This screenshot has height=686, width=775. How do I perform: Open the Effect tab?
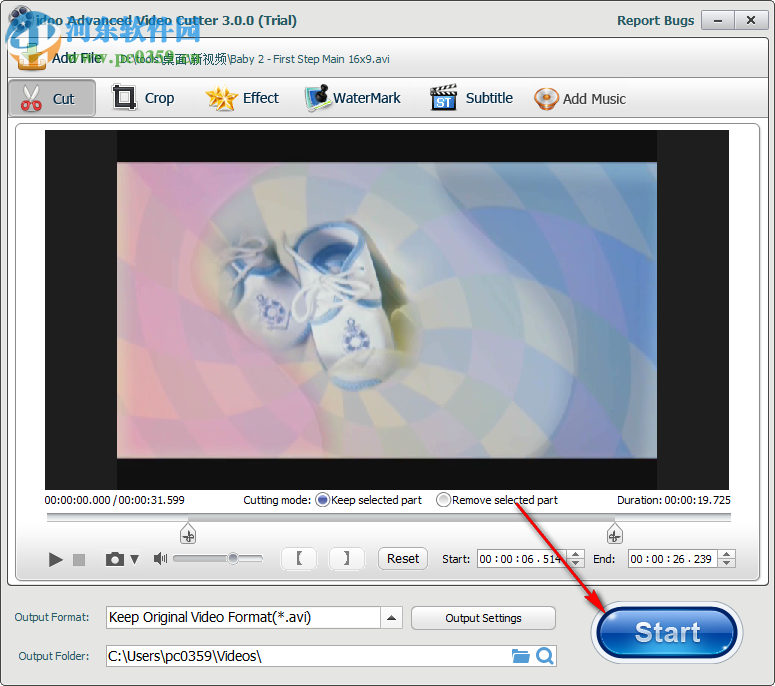(242, 98)
